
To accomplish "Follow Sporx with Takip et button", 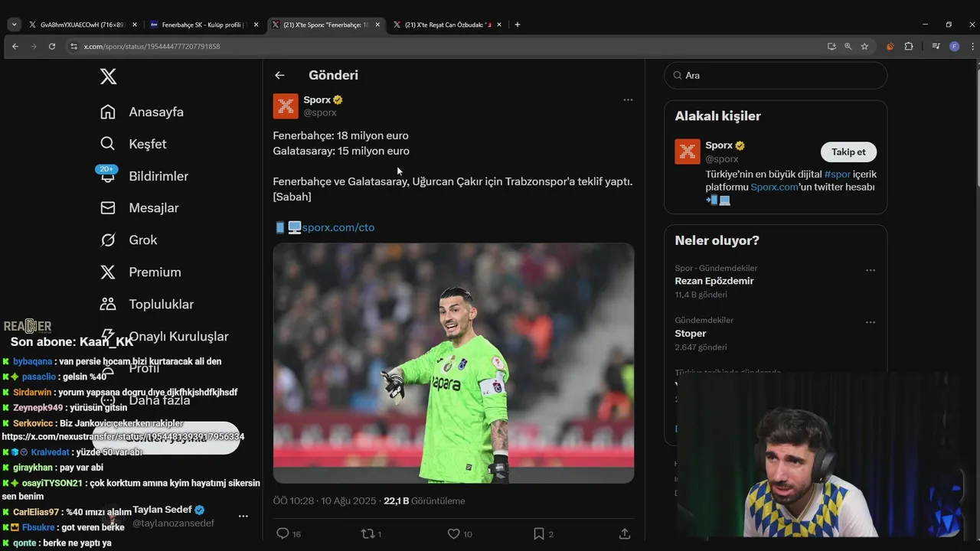I will (x=848, y=152).
